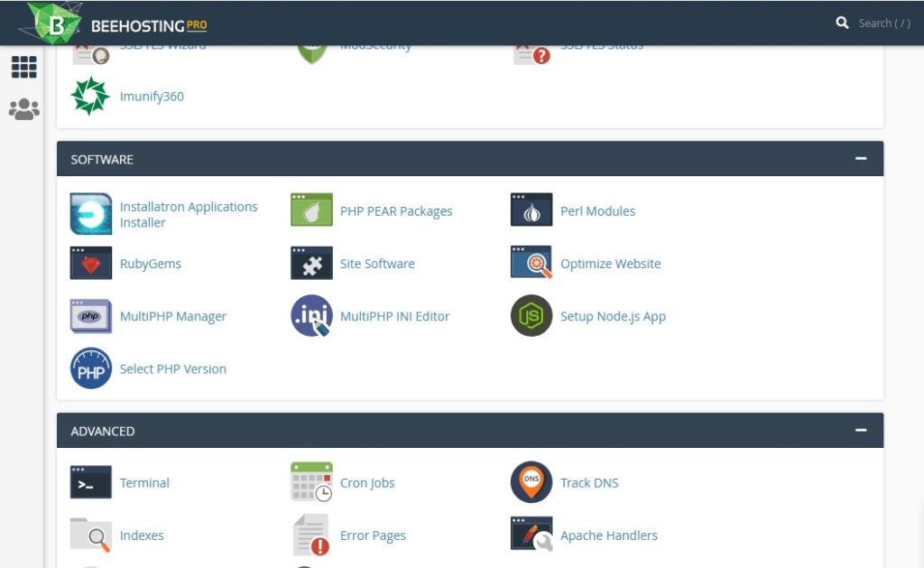This screenshot has height=568, width=924.
Task: Click the Perl Modules icon
Action: pyautogui.click(x=531, y=210)
